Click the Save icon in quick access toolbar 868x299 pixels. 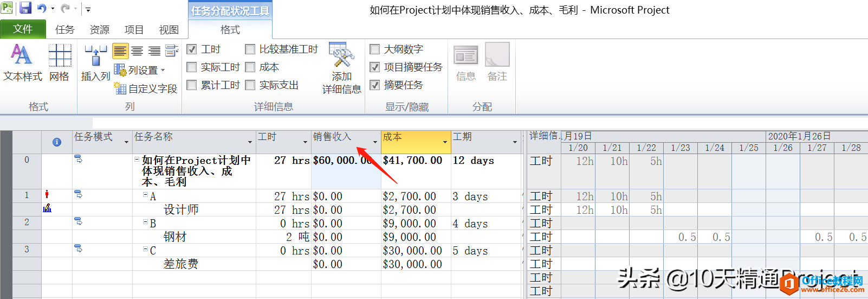[25, 8]
